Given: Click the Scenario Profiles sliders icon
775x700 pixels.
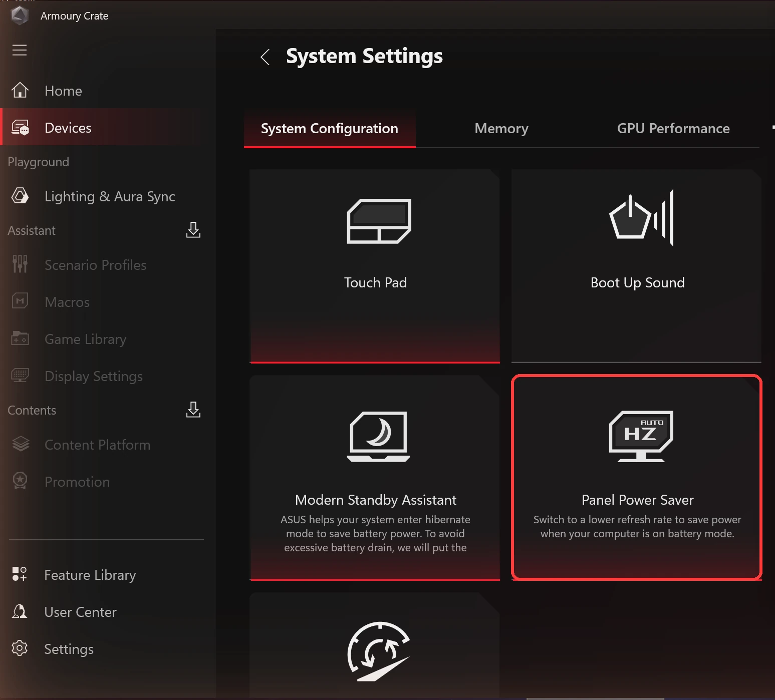Looking at the screenshot, I should 20,264.
